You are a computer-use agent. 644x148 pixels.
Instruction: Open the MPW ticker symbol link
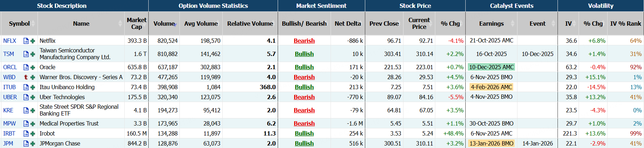[x=9, y=124]
